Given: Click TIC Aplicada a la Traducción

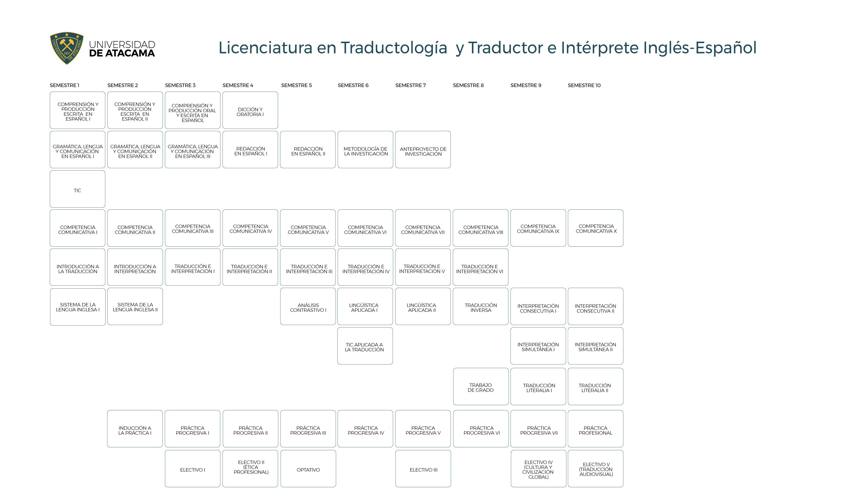Looking at the screenshot, I should tap(365, 346).
